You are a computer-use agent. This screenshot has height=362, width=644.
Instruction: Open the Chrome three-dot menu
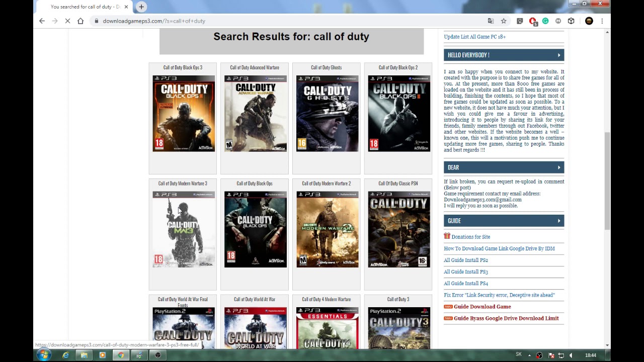click(x=602, y=21)
